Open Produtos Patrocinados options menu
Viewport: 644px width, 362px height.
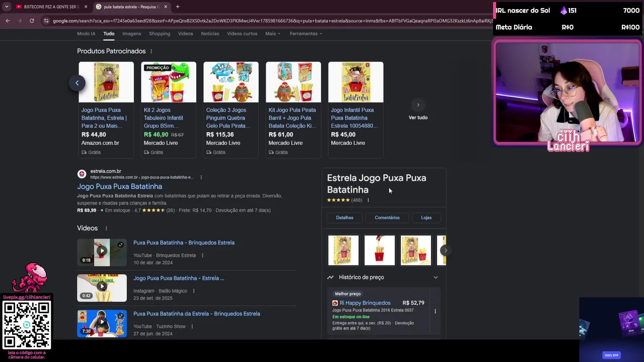pyautogui.click(x=151, y=51)
